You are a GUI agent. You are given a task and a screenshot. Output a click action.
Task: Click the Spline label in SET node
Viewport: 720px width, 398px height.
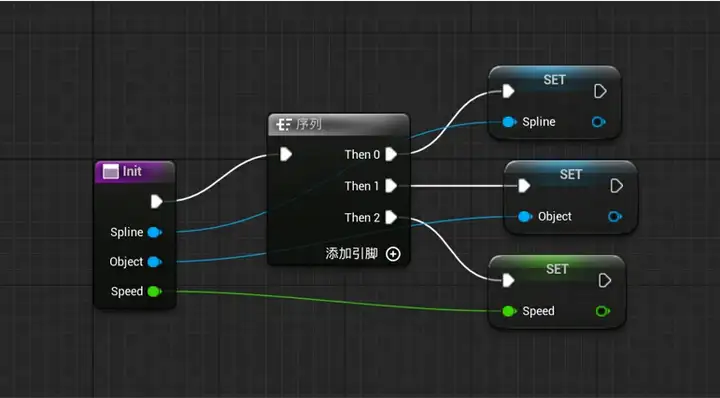539,122
